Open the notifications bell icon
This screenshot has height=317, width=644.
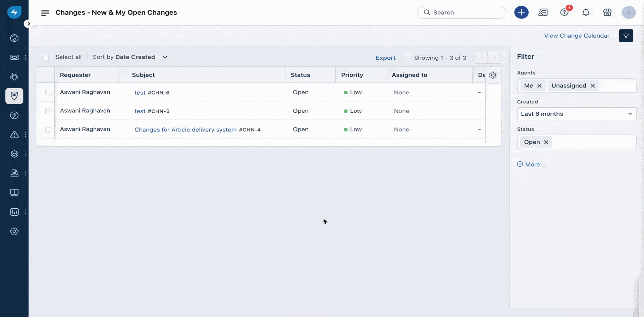point(586,12)
